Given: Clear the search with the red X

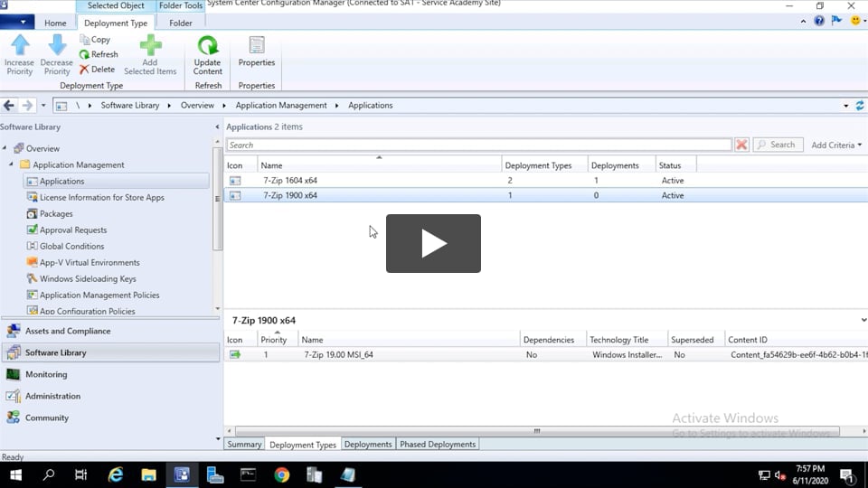Looking at the screenshot, I should click(x=741, y=145).
